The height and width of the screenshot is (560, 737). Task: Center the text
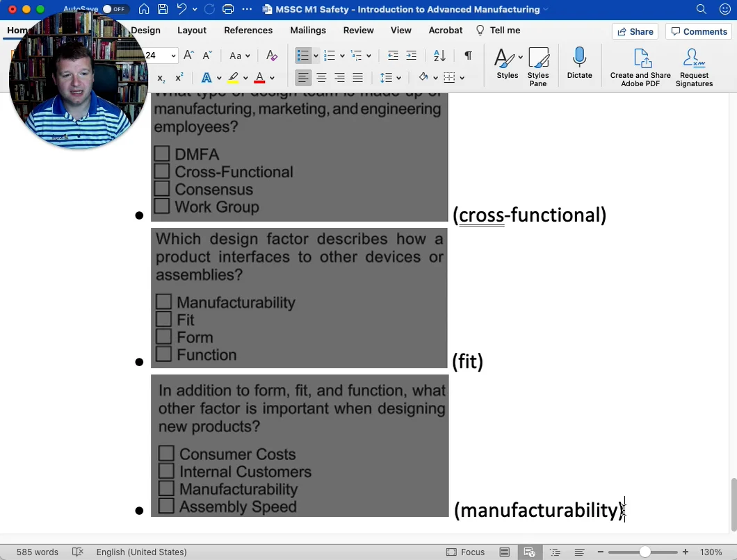tap(321, 78)
